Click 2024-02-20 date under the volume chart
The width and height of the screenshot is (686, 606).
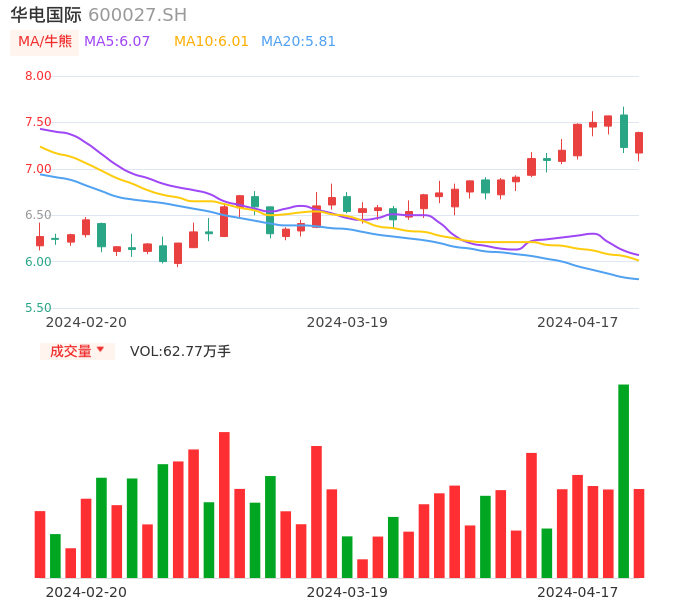tap(86, 592)
